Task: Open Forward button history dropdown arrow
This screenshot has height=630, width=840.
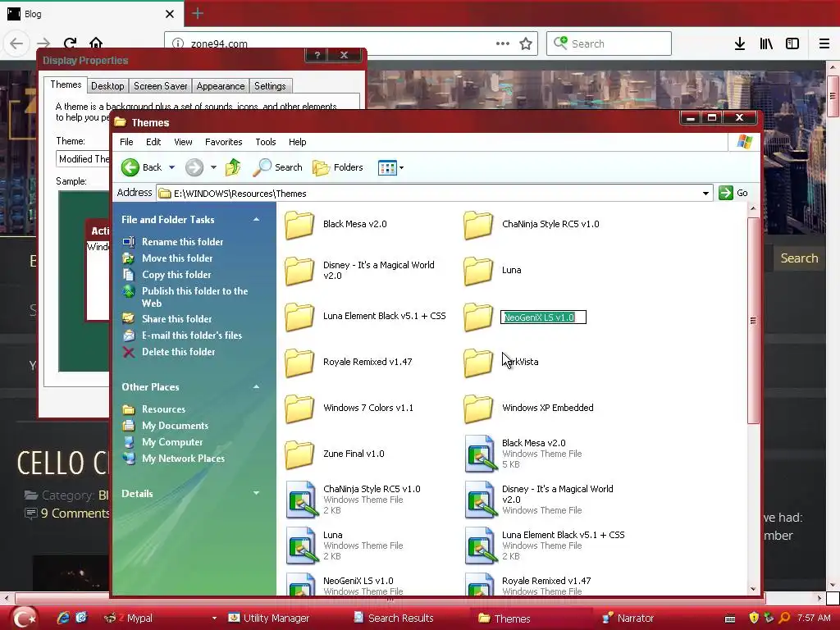Action: [213, 167]
